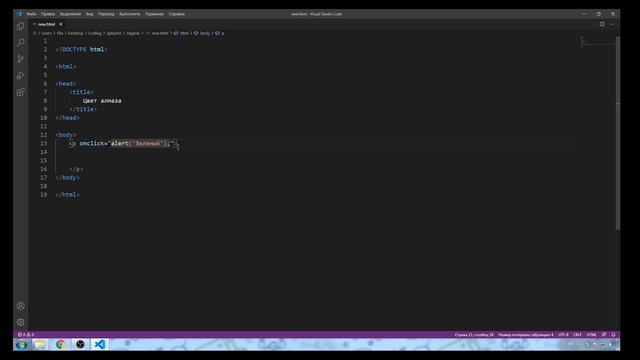Image resolution: width=640 pixels, height=360 pixels.
Task: Open the Explorer view in activity bar
Action: [x=20, y=26]
